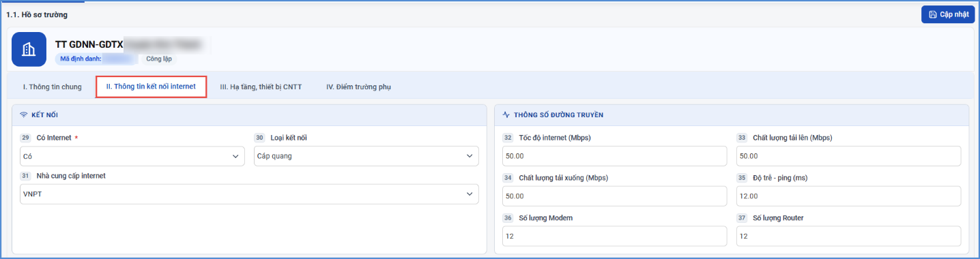Click the 1.1. Hồ sơ trường heading
The width and height of the screenshot is (980, 259).
(x=37, y=14)
